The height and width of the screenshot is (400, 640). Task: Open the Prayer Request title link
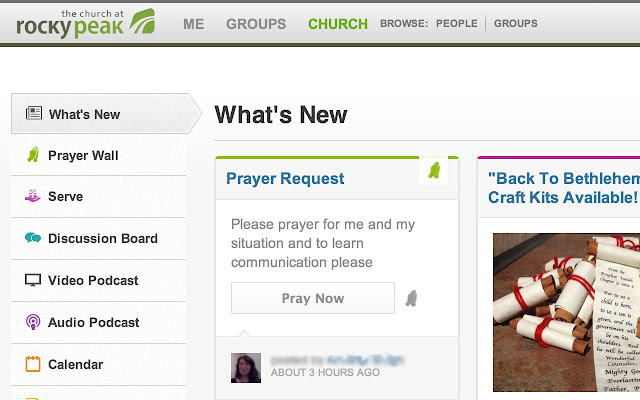pos(285,178)
